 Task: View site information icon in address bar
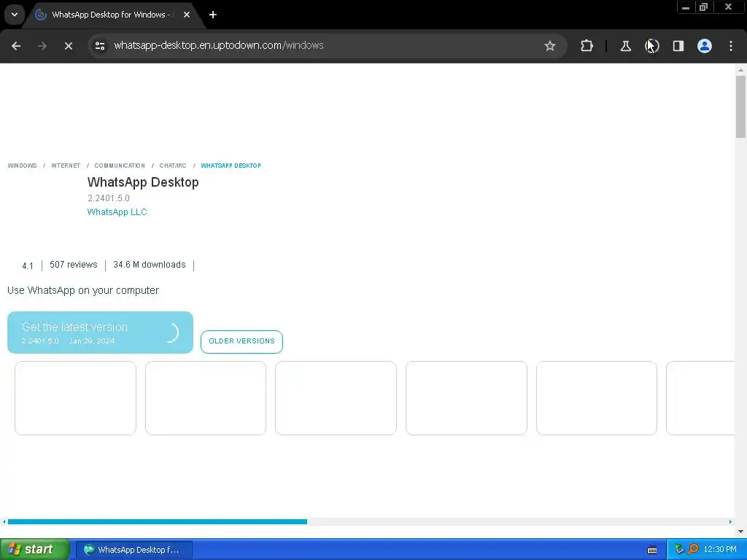[100, 46]
